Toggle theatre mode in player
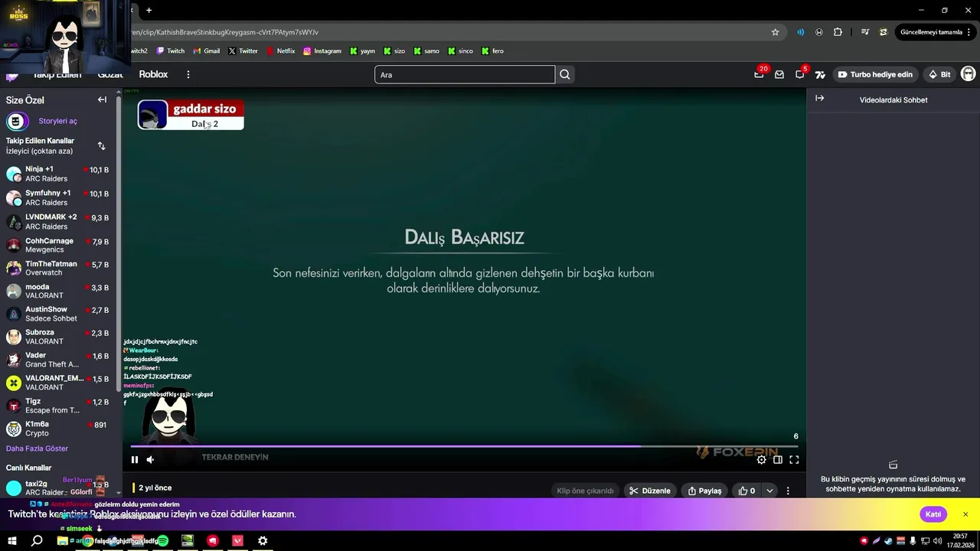This screenshot has height=551, width=980. tap(778, 459)
